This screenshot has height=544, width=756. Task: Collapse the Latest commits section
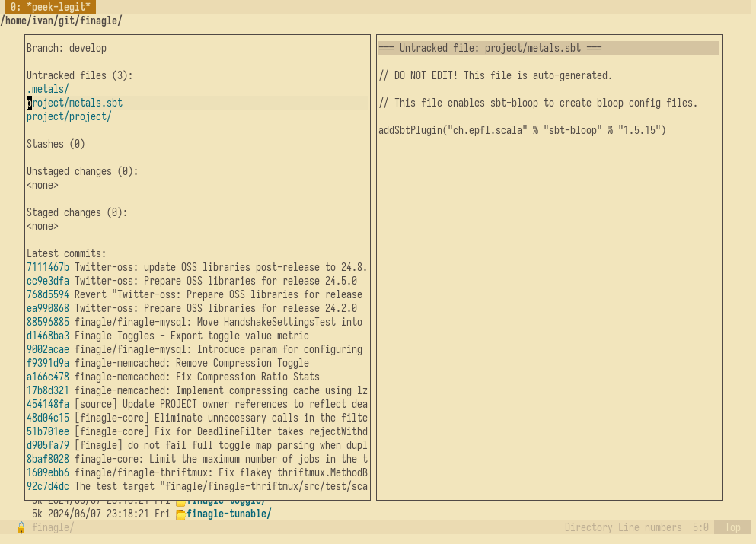point(66,253)
